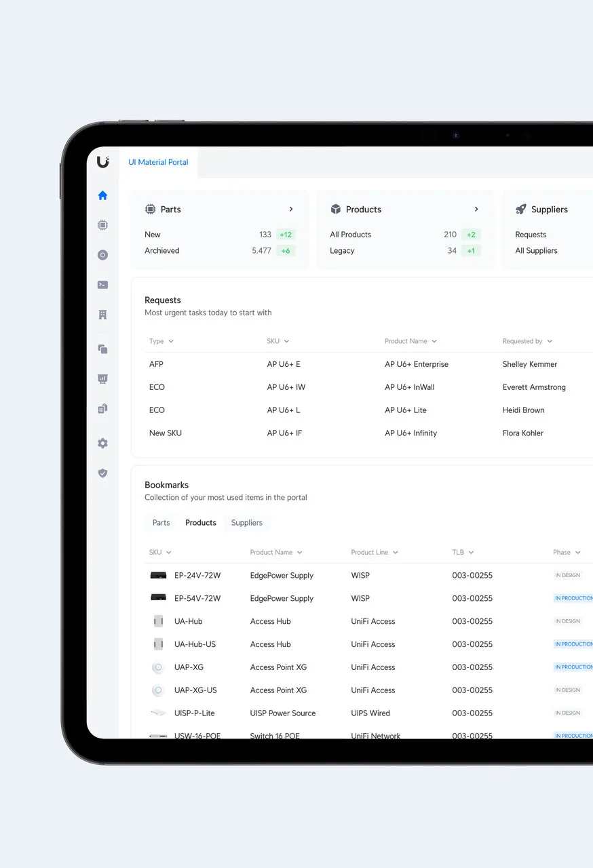The width and height of the screenshot is (593, 868).
Task: Open Archieved parts row
Action: 220,251
